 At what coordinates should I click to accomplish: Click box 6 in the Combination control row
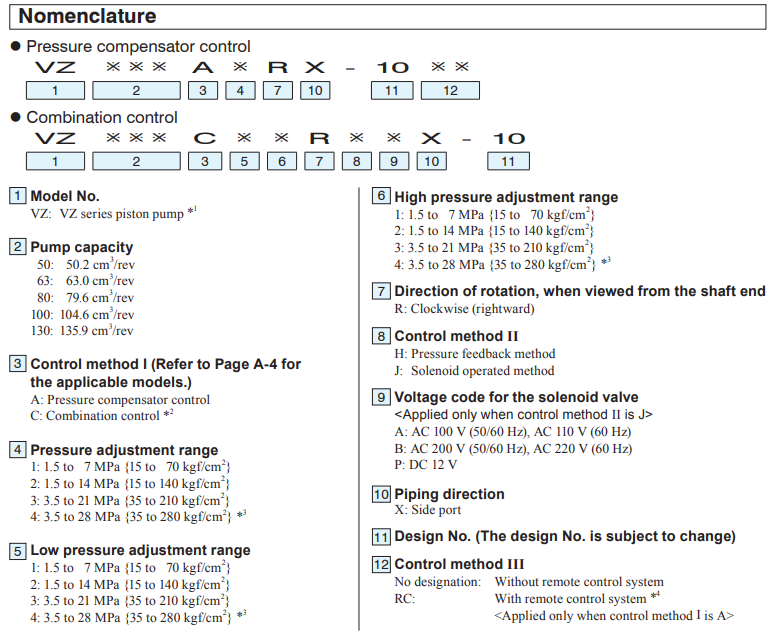point(282,161)
